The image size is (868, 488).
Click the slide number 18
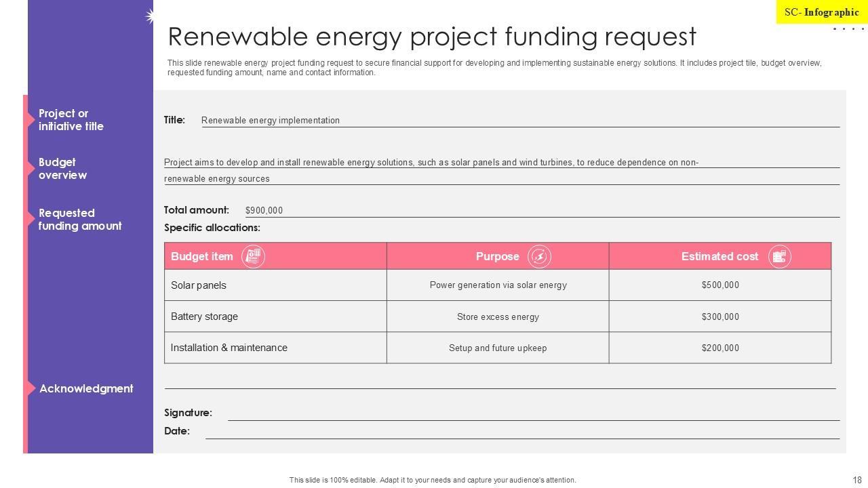tap(857, 480)
